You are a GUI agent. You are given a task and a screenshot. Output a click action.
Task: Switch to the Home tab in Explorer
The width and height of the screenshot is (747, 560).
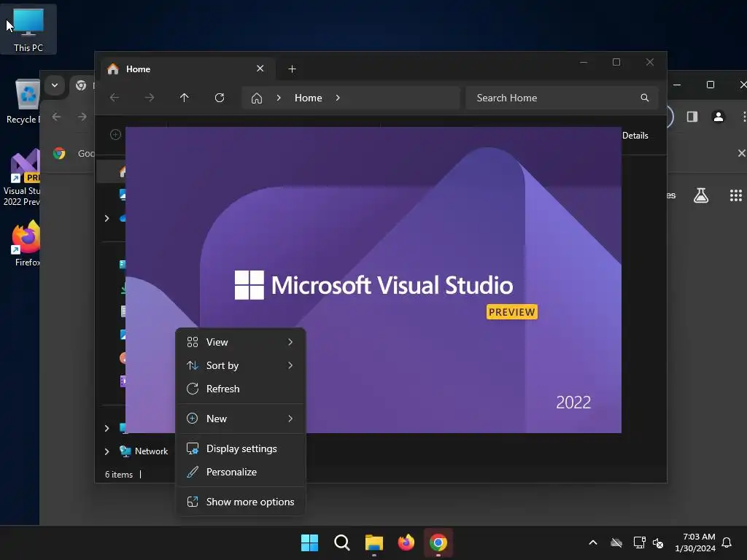(x=187, y=69)
